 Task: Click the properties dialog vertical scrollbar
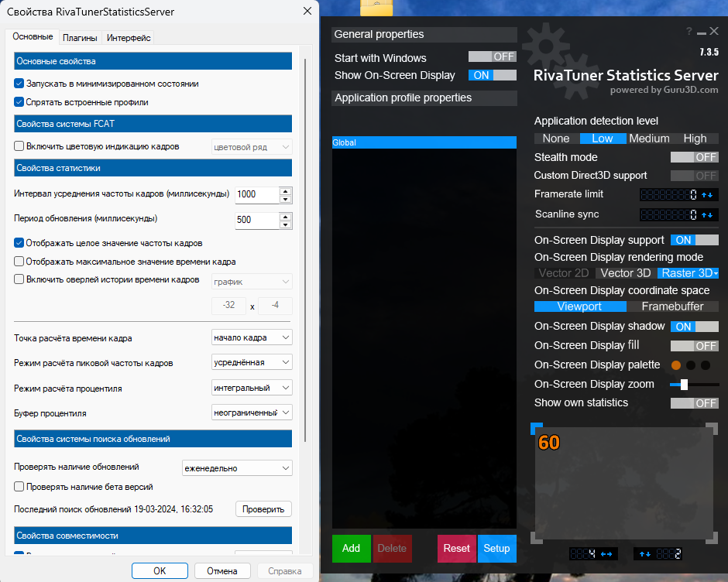click(x=305, y=251)
